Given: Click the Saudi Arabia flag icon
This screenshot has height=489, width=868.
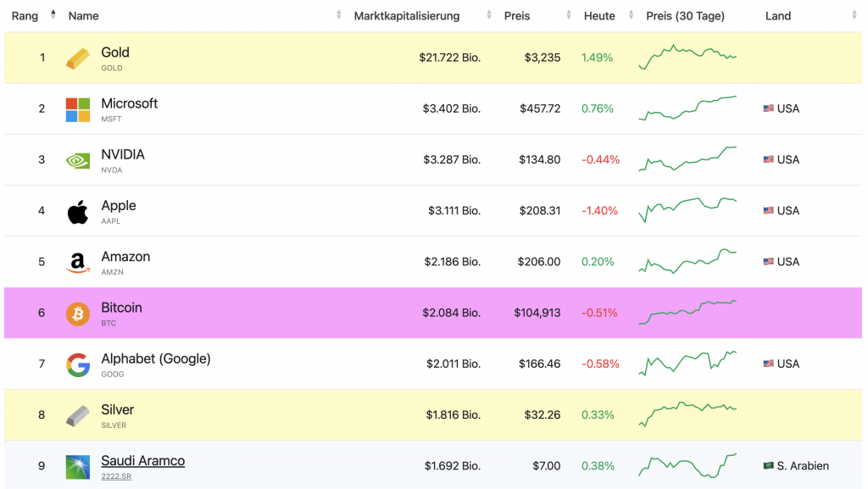Looking at the screenshot, I should tap(768, 465).
